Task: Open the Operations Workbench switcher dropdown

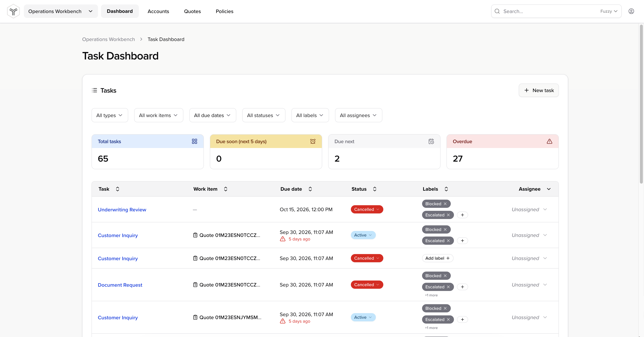Action: point(61,11)
